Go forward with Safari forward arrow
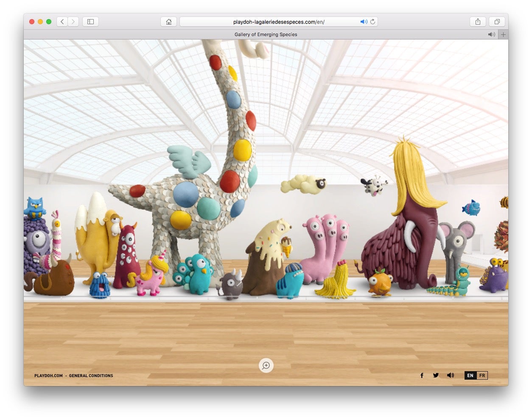Viewport: 532px width, 420px height. click(73, 22)
